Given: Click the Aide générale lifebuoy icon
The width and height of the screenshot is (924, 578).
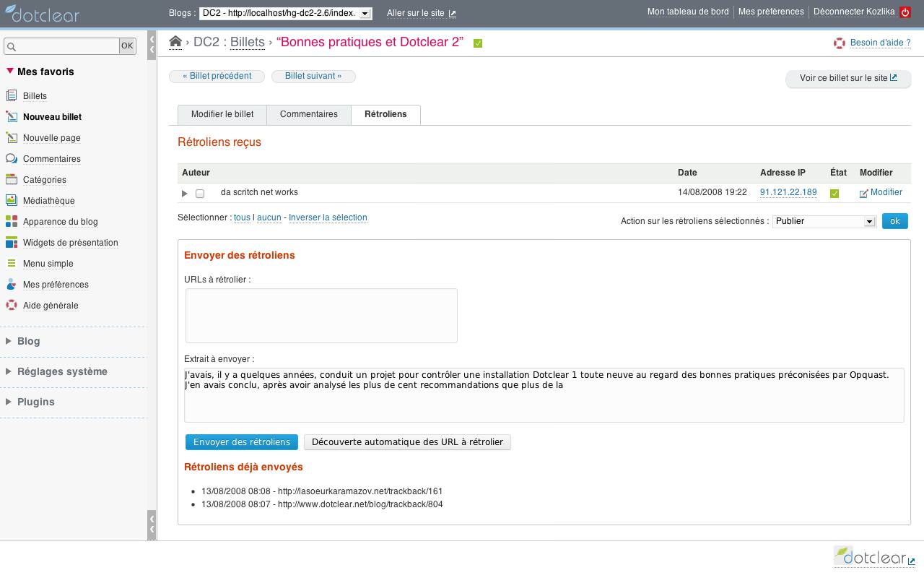Looking at the screenshot, I should coord(11,306).
